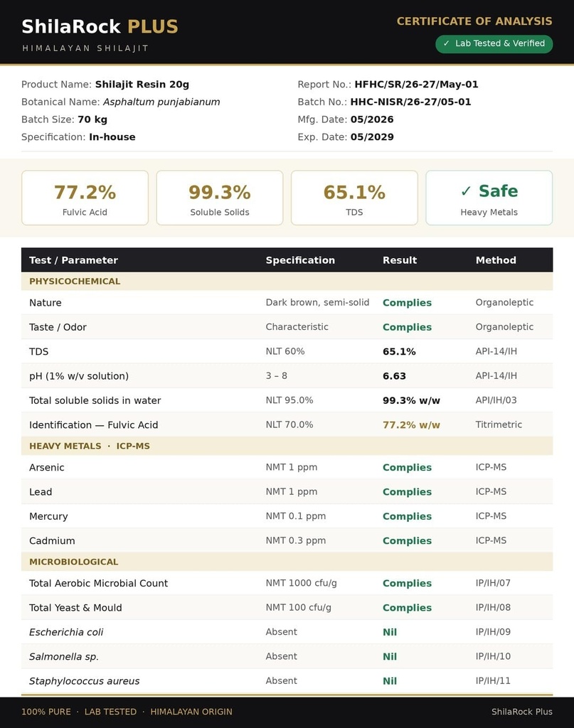The image size is (574, 728).
Task: Click the ICP-MS method in the Cadmium row
Action: pos(490,541)
